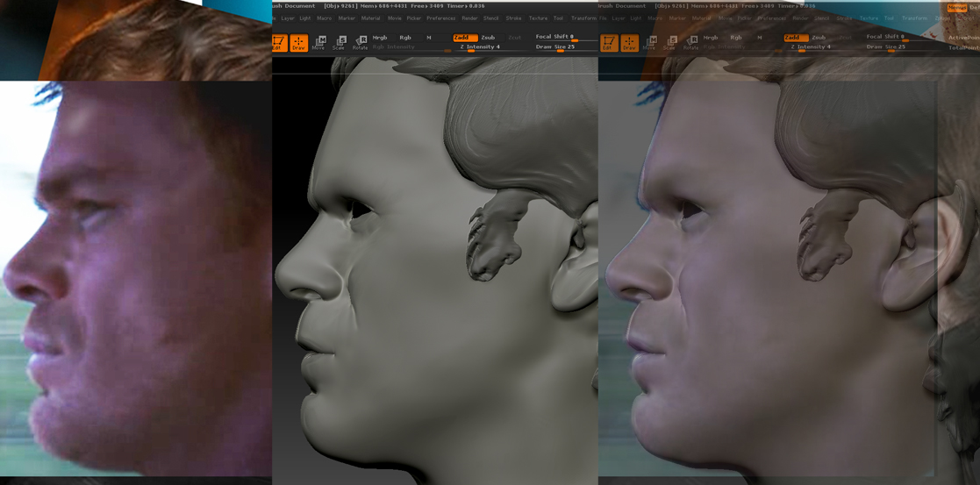The width and height of the screenshot is (980, 485).
Task: Open Zplugin menu in right ZBrush panel
Action: click(x=942, y=18)
